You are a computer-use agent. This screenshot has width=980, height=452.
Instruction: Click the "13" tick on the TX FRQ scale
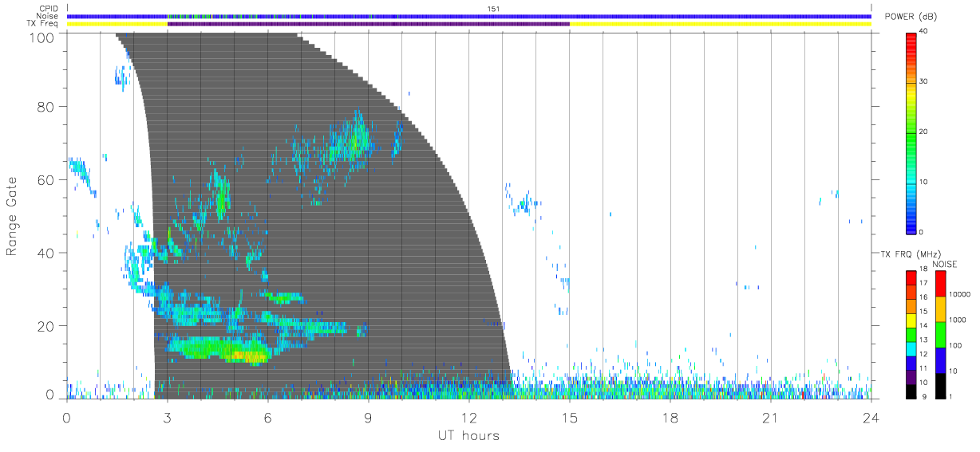pyautogui.click(x=924, y=340)
